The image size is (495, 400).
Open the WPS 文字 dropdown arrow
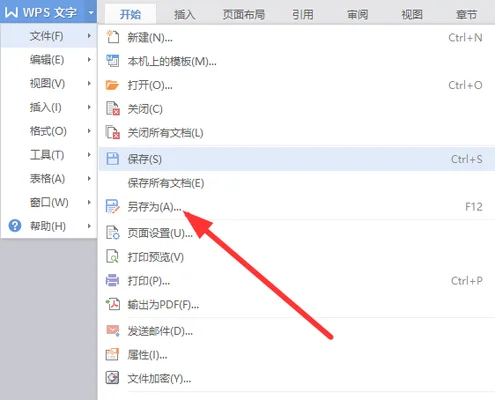[91, 13]
